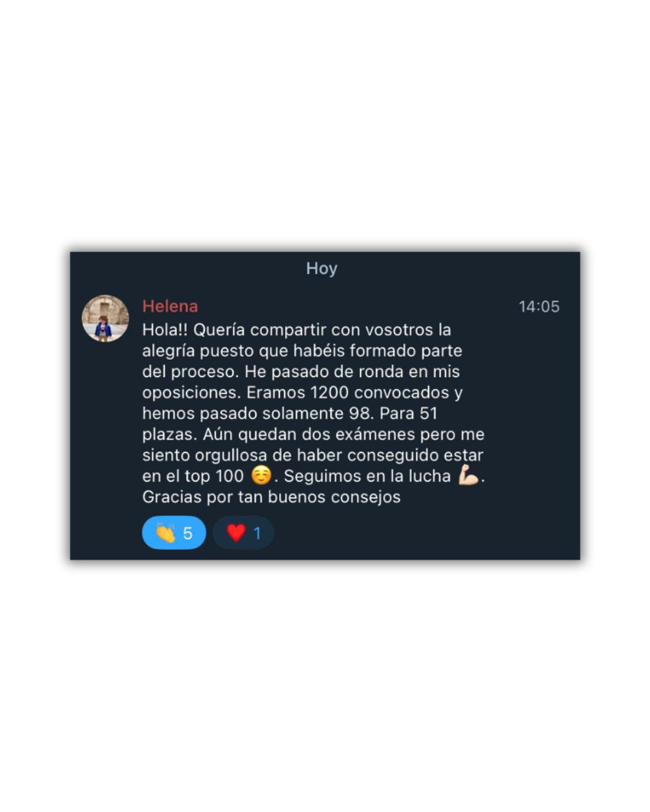This screenshot has width=650, height=812.
Task: Click the text top 100
Action: tap(214, 476)
